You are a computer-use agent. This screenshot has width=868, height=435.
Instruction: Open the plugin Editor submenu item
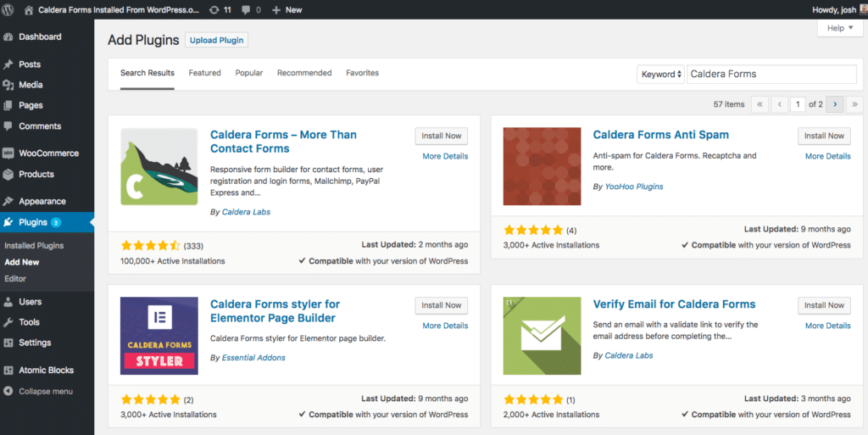(x=15, y=279)
